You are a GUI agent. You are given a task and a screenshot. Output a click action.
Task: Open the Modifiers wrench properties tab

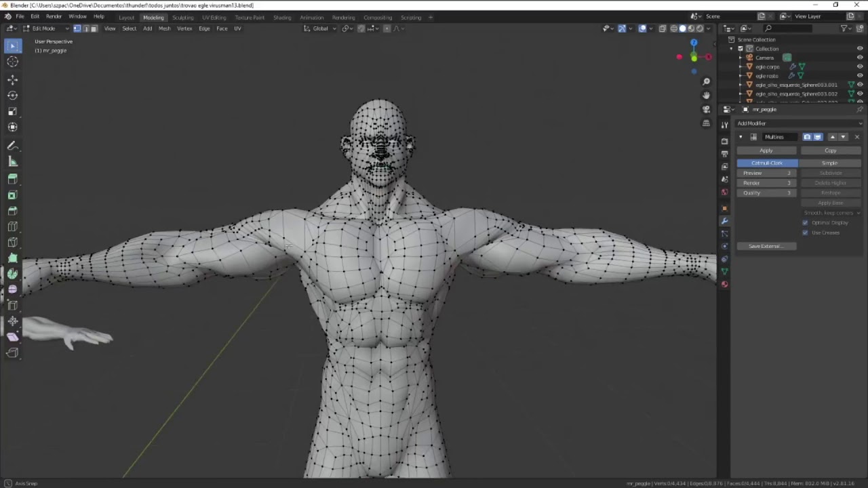pos(724,221)
